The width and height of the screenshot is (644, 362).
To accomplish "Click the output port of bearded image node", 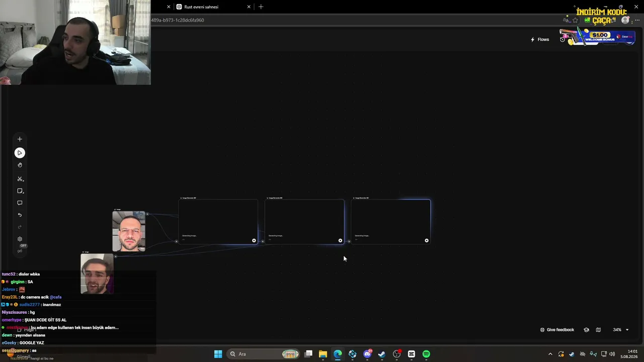I will tap(147, 214).
